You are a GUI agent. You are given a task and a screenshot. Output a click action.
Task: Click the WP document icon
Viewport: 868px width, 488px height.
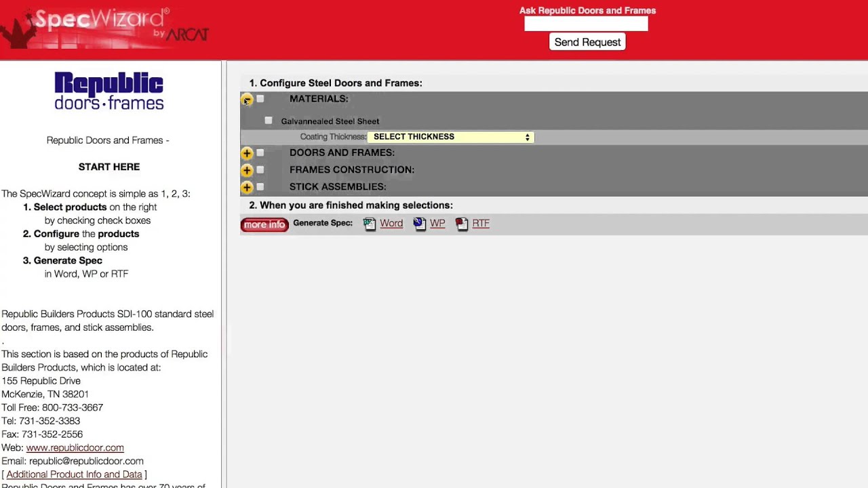click(x=420, y=224)
